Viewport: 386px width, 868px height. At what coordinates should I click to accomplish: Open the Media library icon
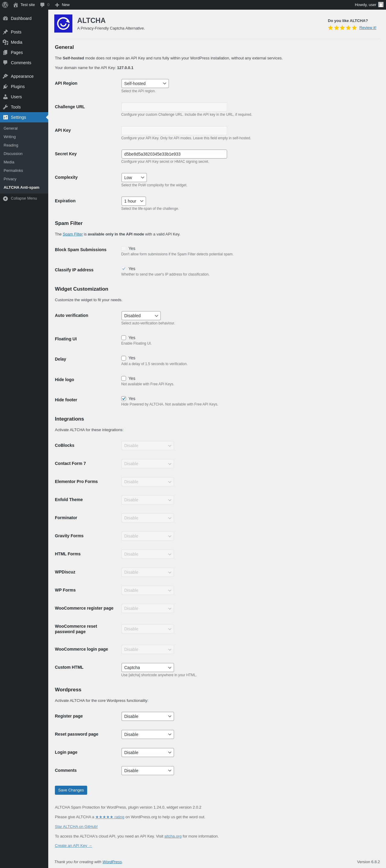tap(5, 42)
